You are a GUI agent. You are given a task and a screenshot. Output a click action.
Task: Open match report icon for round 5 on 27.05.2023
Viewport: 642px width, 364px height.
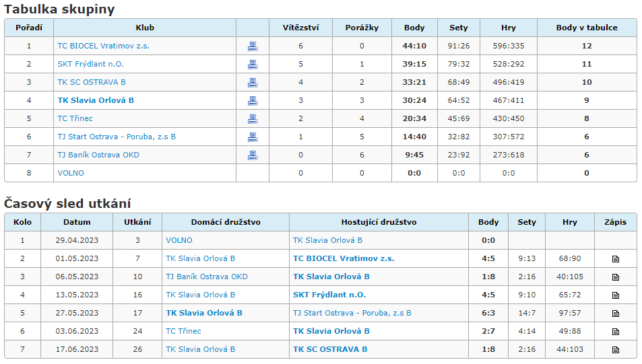pyautogui.click(x=615, y=314)
